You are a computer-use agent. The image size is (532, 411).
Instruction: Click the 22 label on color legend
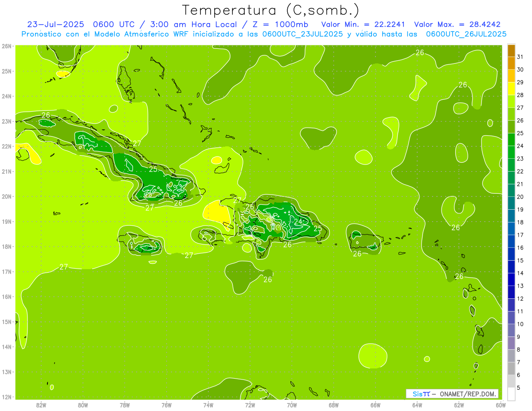pyautogui.click(x=520, y=171)
